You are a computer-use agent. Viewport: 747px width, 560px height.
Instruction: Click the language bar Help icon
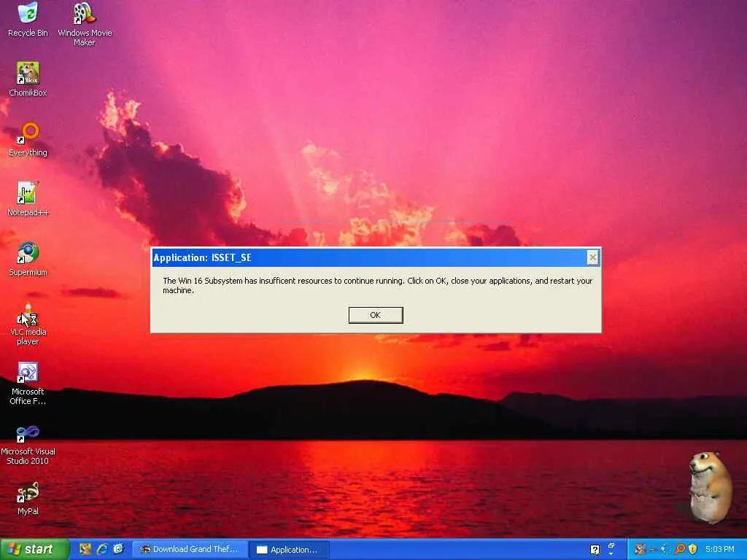[595, 550]
